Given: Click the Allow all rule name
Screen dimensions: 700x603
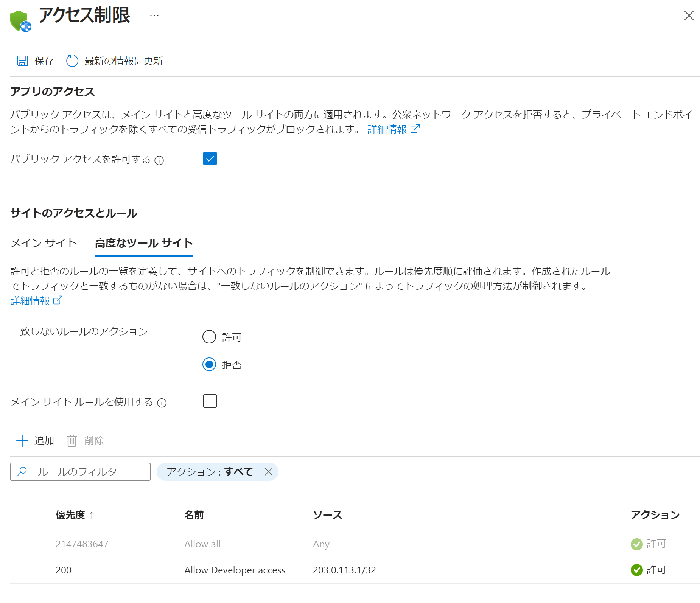Looking at the screenshot, I should point(202,544).
